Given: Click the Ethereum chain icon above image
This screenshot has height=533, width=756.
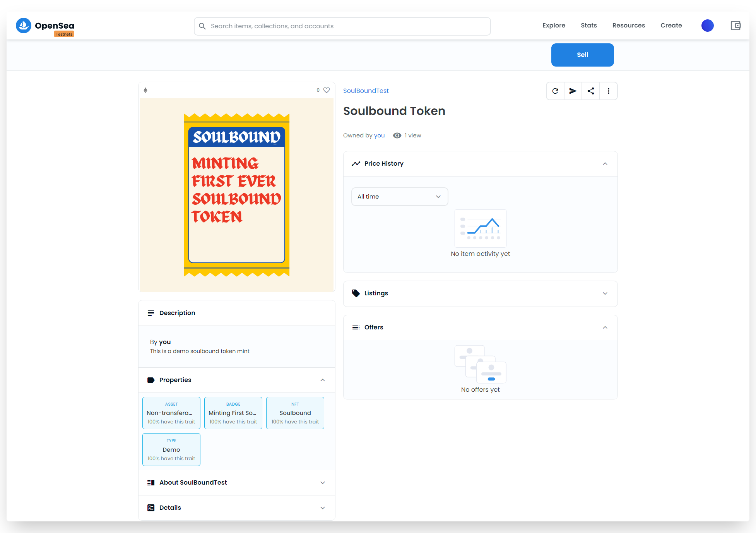Looking at the screenshot, I should [x=145, y=90].
